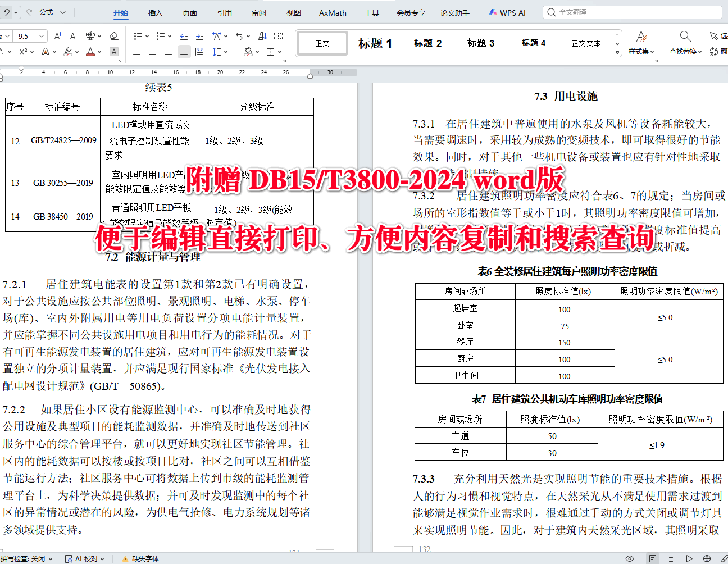Toggle the highlight color tool
The height and width of the screenshot is (564, 728).
(69, 51)
